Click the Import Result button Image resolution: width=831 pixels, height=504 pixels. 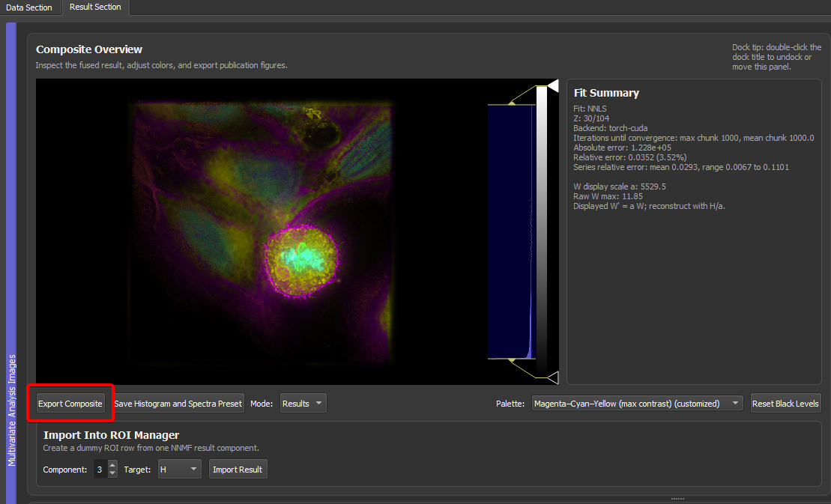(238, 470)
